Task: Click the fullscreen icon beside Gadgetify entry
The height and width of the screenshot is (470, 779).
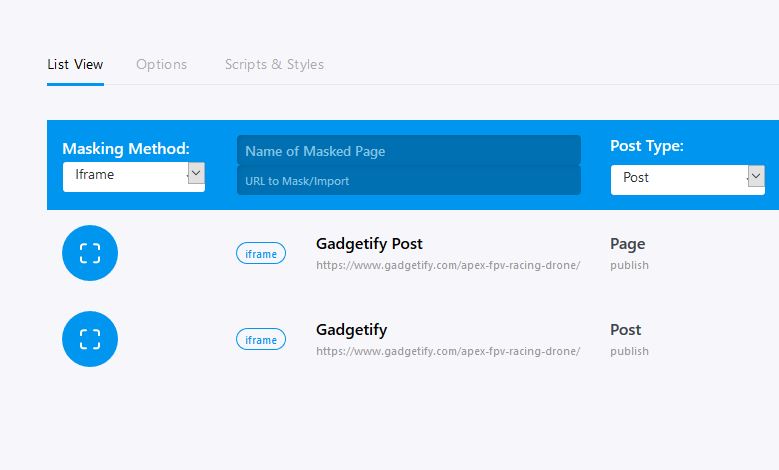Action: 90,339
